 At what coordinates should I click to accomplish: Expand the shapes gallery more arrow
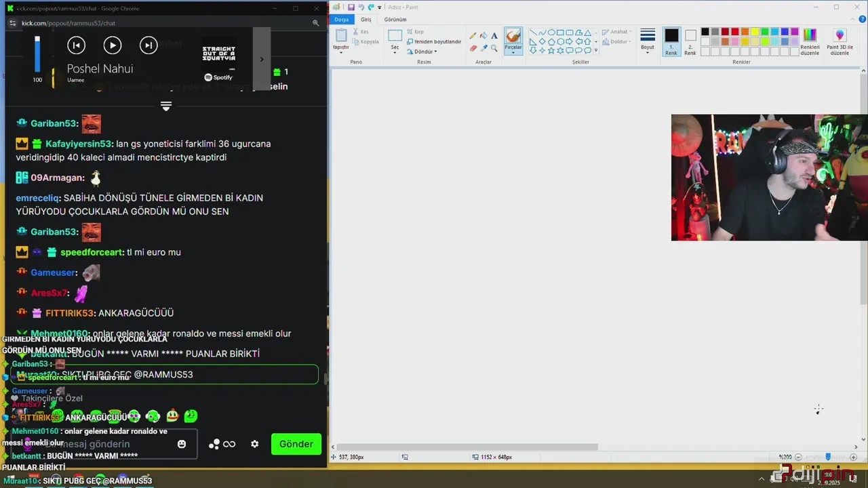(x=596, y=51)
